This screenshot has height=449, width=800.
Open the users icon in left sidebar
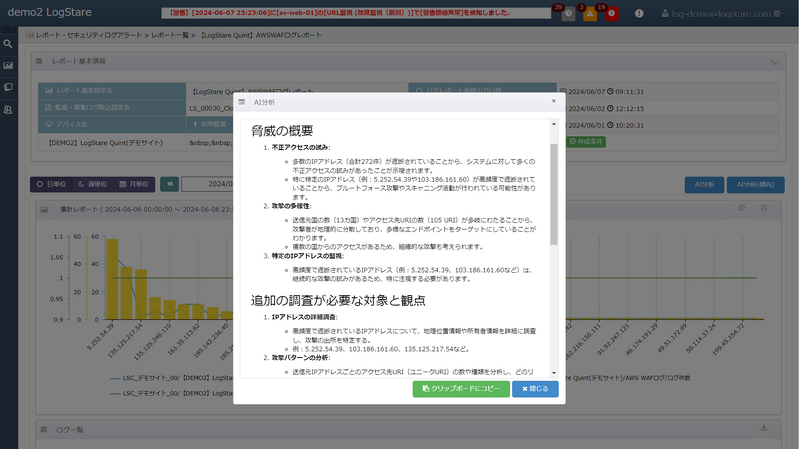pos(8,109)
